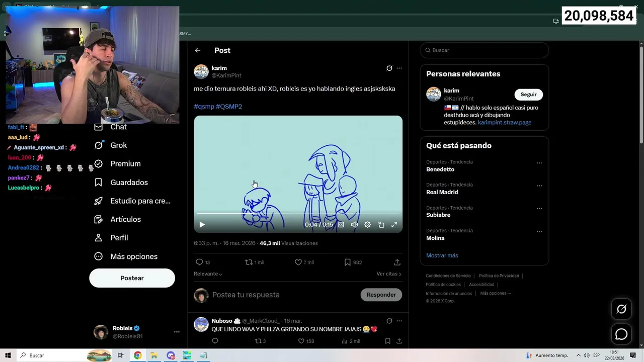Open options for the Subiabre trend
The image size is (644, 362).
coord(539,209)
